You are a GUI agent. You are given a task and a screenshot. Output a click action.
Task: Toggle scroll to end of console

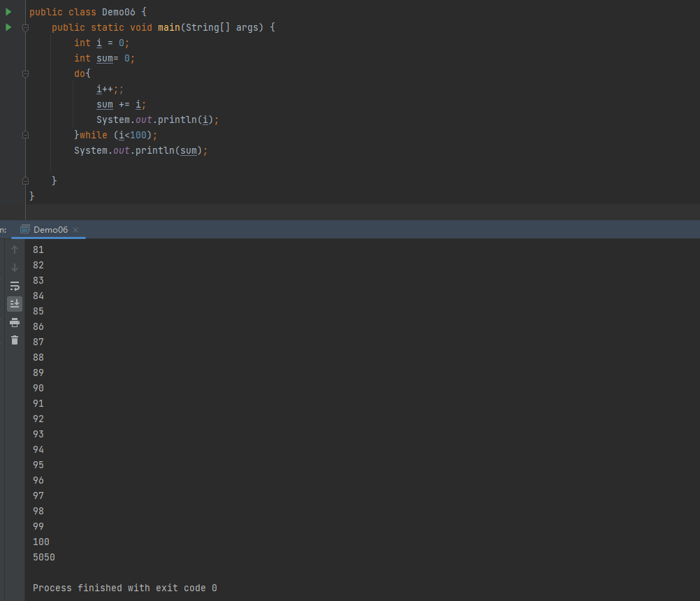pyautogui.click(x=15, y=304)
